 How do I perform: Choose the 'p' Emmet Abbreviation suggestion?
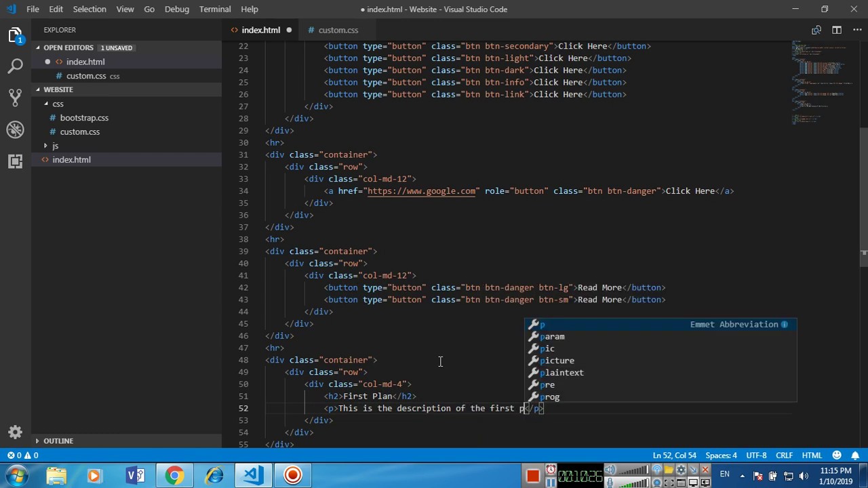tap(660, 325)
